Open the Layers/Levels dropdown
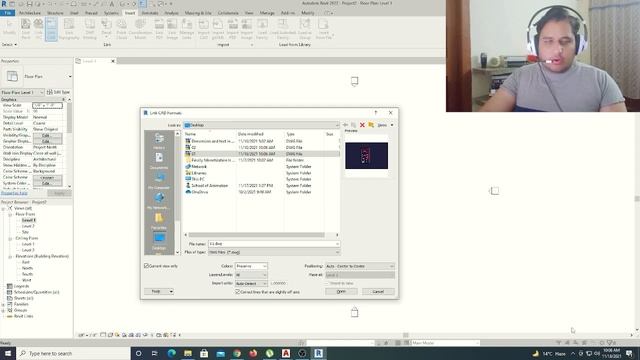Viewport: 640px width, 360px height. 251,275
